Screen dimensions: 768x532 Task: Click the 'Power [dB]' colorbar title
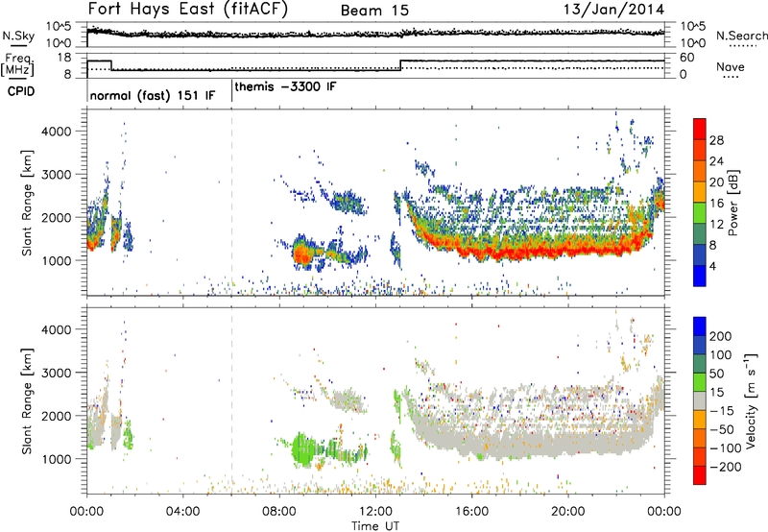(x=733, y=203)
